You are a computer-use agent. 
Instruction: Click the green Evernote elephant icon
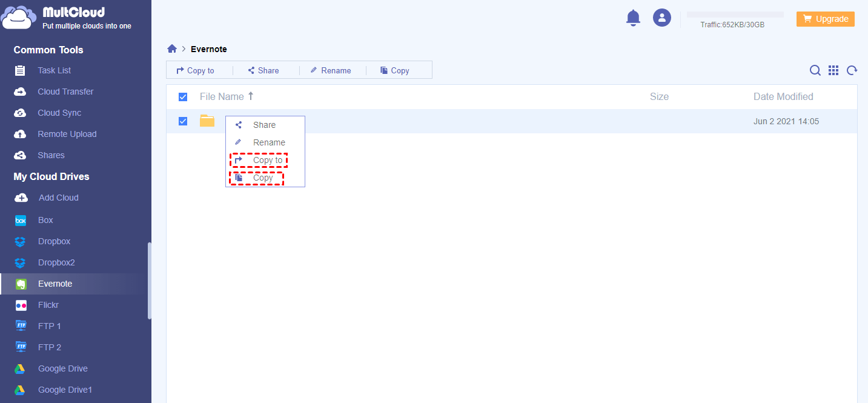[21, 284]
